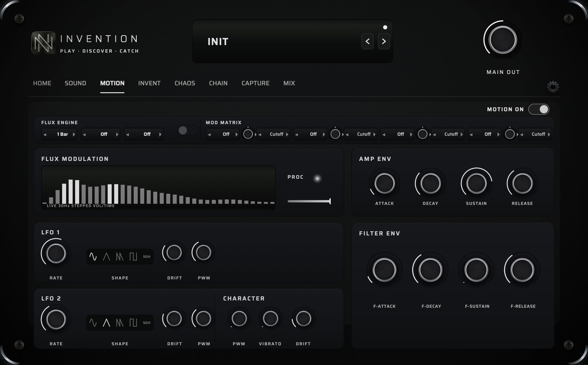
Task: Open third Mod Matrix source Off selector
Action: tap(397, 134)
